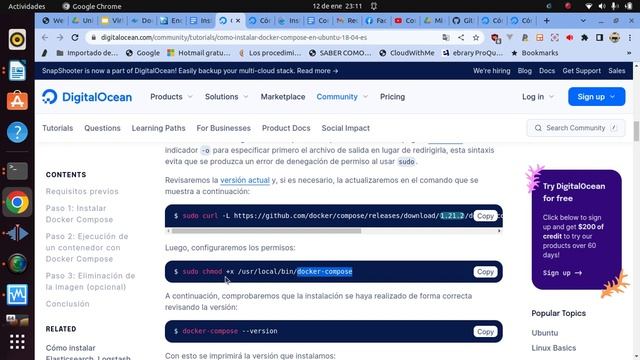Open Rhythmbox from the Ubuntu dock

[x=17, y=40]
